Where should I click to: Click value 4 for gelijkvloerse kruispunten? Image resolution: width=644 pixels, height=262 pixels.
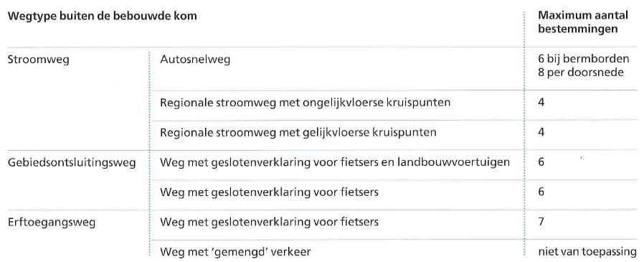tap(541, 133)
